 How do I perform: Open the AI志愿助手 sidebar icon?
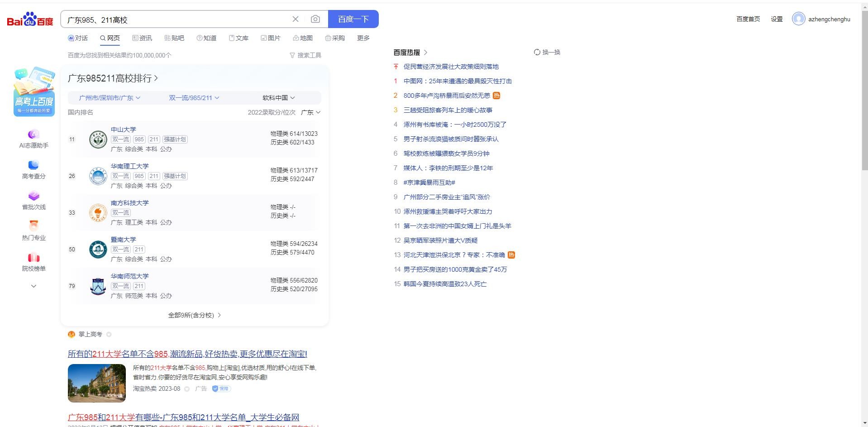(34, 134)
